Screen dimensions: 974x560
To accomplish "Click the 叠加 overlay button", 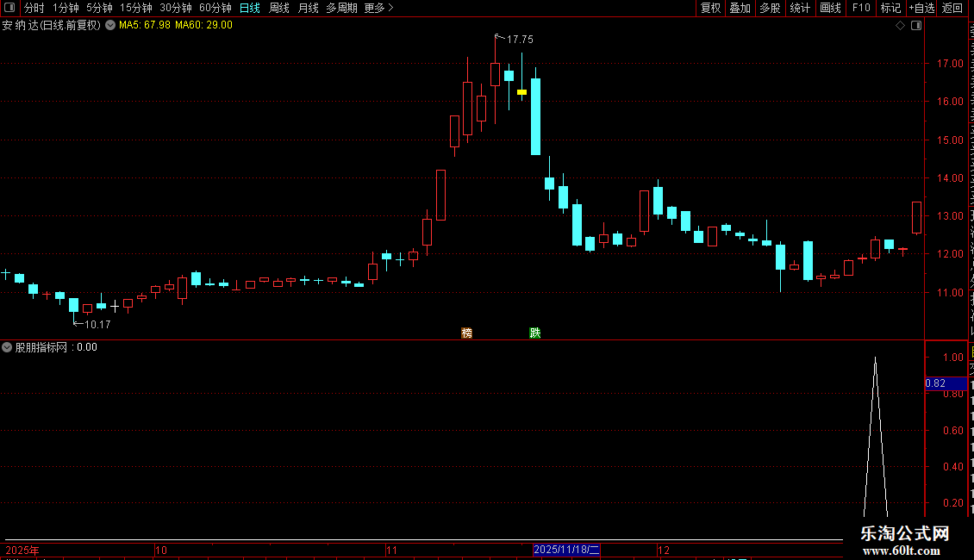I will pos(740,8).
